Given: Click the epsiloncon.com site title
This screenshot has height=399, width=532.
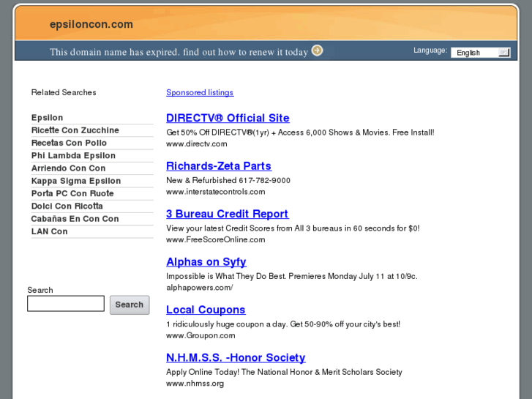Looking at the screenshot, I should 91,24.
